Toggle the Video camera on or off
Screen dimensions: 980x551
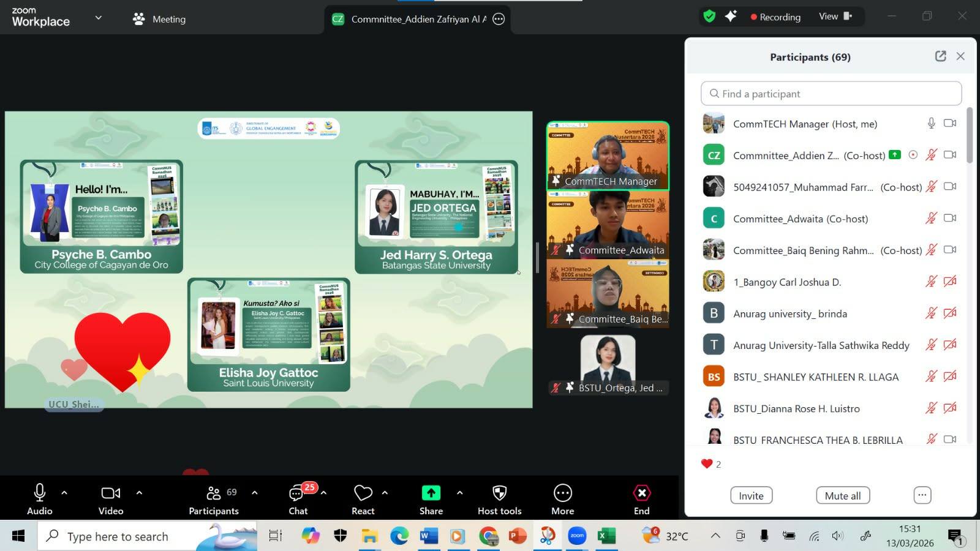click(x=110, y=493)
